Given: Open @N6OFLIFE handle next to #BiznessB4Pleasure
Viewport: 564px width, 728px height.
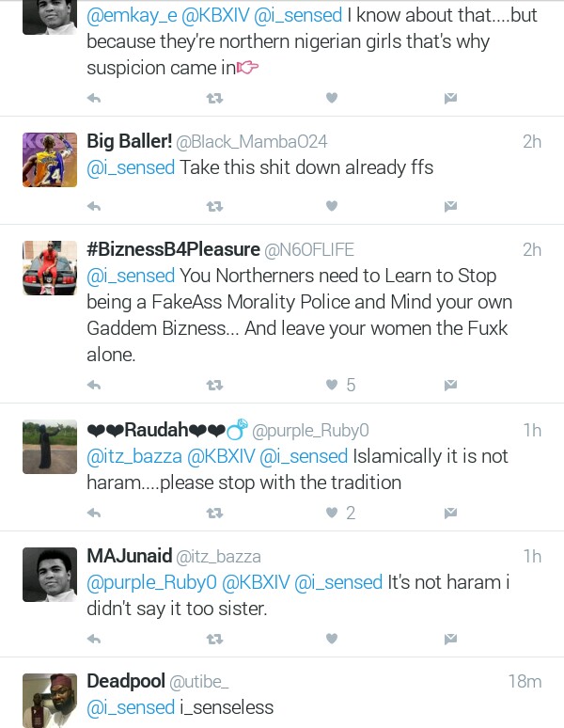Looking at the screenshot, I should point(309,250).
